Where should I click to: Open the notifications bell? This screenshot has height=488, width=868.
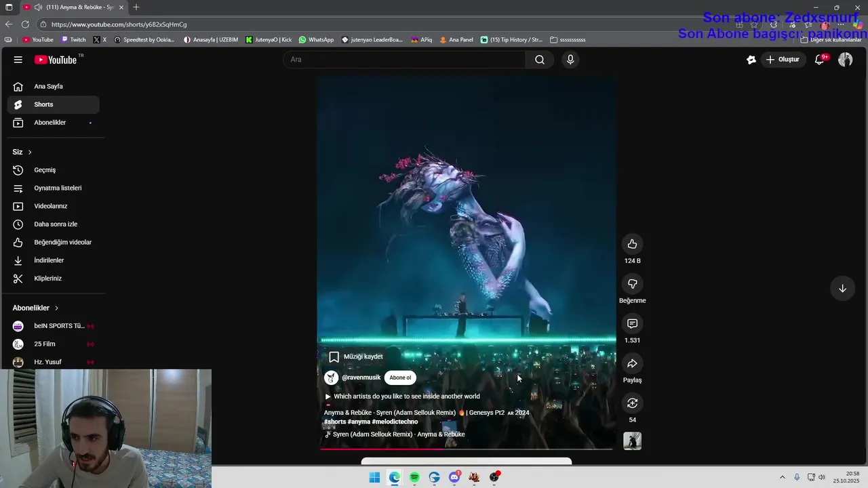820,60
